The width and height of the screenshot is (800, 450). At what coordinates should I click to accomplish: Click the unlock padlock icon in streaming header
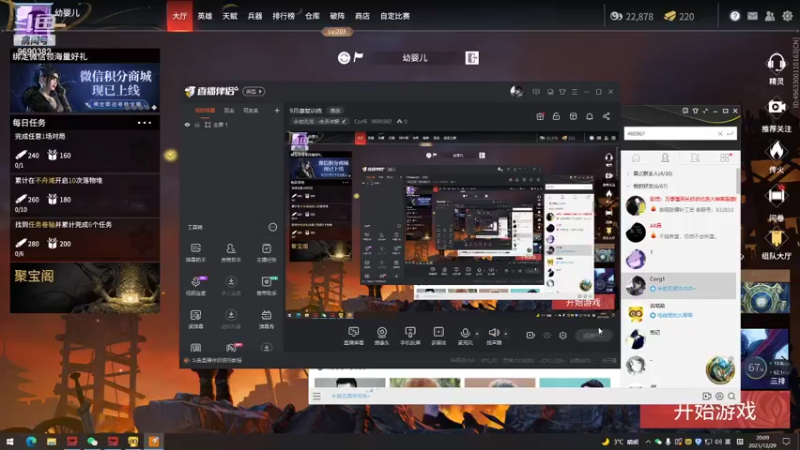pyautogui.click(x=556, y=116)
